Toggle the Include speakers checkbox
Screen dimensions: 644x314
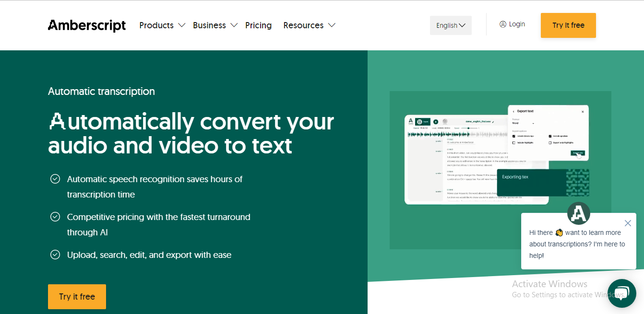click(x=550, y=136)
